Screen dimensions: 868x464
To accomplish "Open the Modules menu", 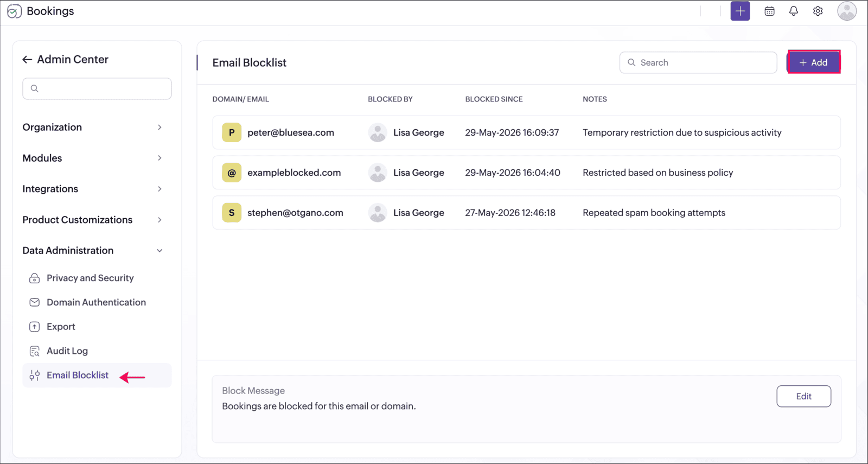I will point(42,158).
